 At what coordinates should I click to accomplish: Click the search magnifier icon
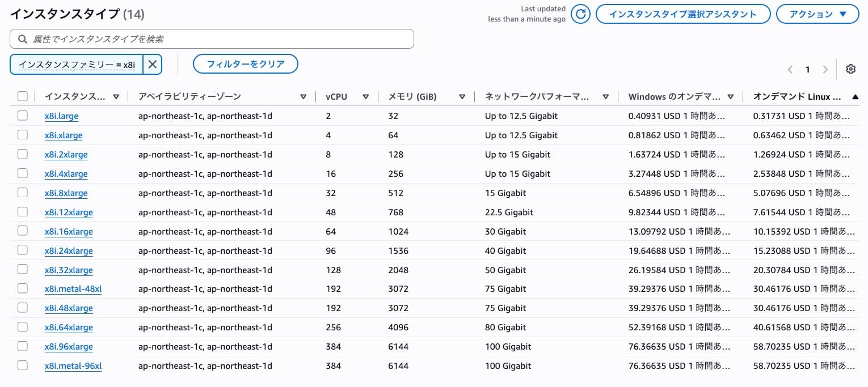(x=23, y=39)
